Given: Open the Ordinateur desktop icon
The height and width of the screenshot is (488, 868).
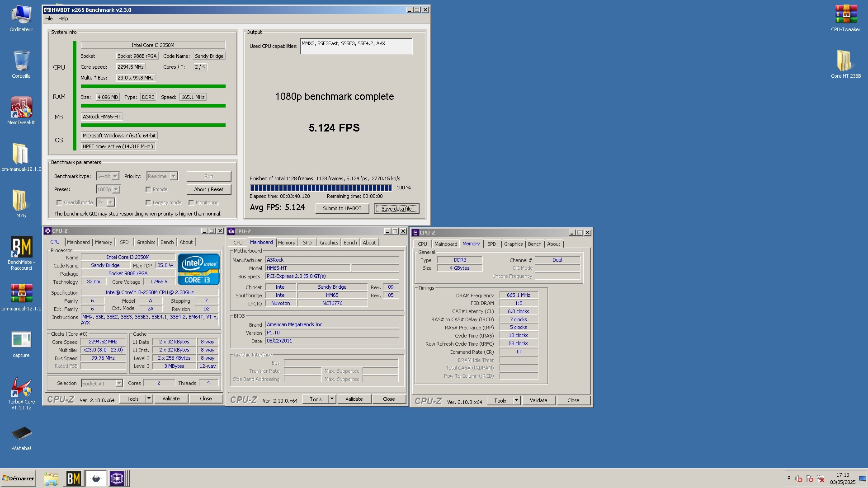Looking at the screenshot, I should point(21,19).
